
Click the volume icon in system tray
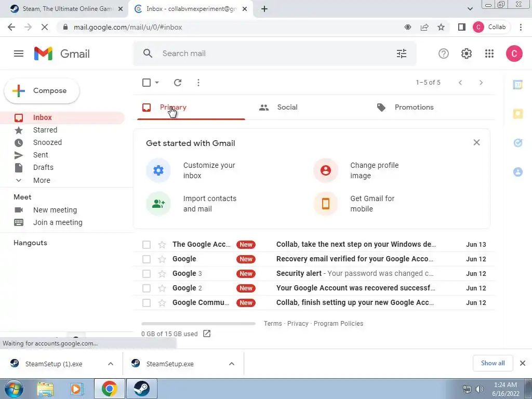[480, 389]
